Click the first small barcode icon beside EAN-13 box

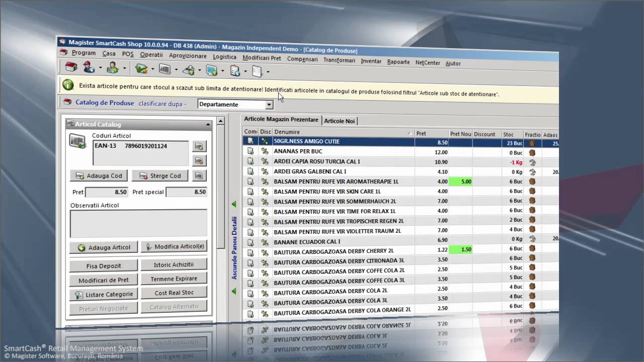pos(199,146)
